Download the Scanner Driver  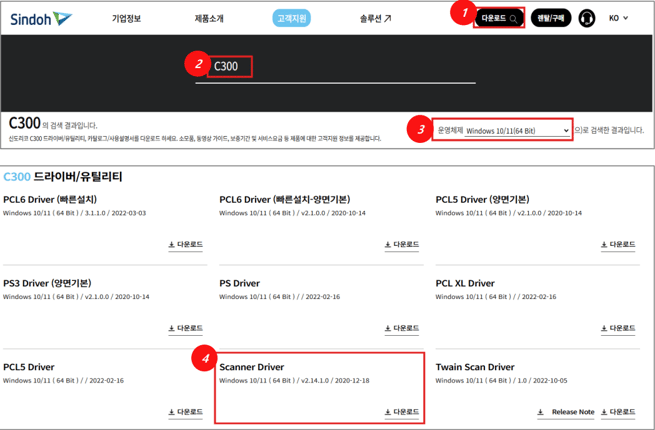(x=401, y=412)
